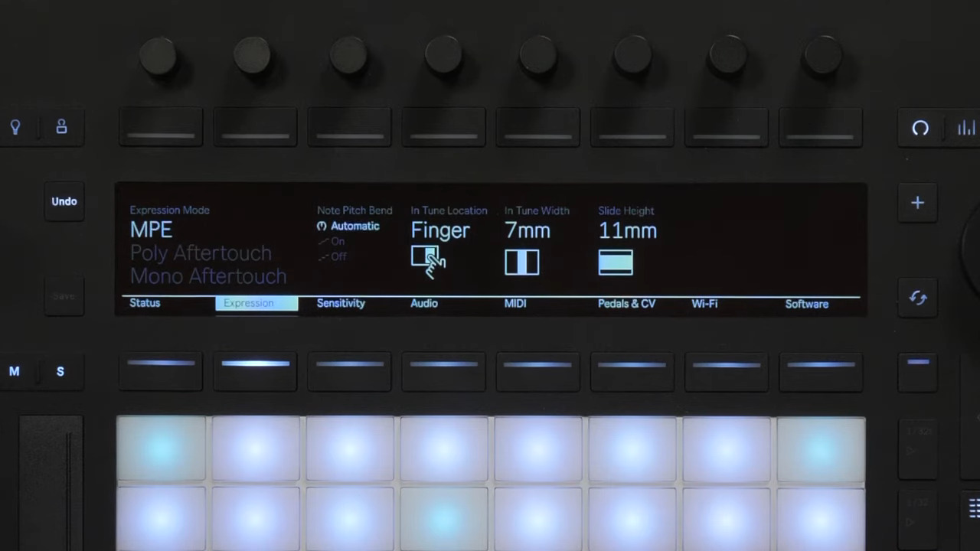Set Note Pitch Bend to On
Screen dimensions: 980x551
[x=338, y=241]
